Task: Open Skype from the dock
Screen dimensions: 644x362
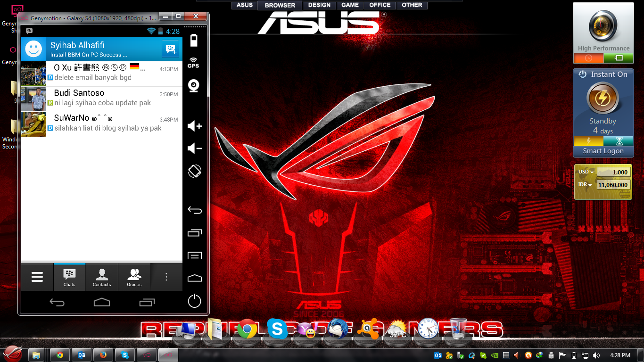Action: 277,329
